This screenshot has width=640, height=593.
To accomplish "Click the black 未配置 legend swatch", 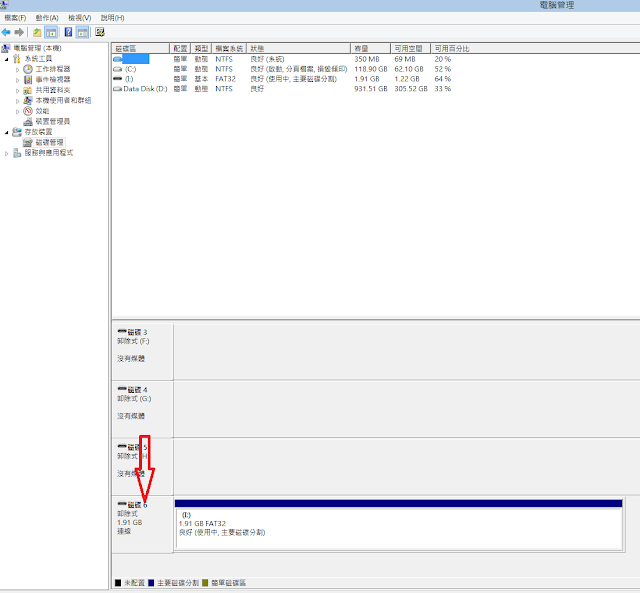I will 118,583.
